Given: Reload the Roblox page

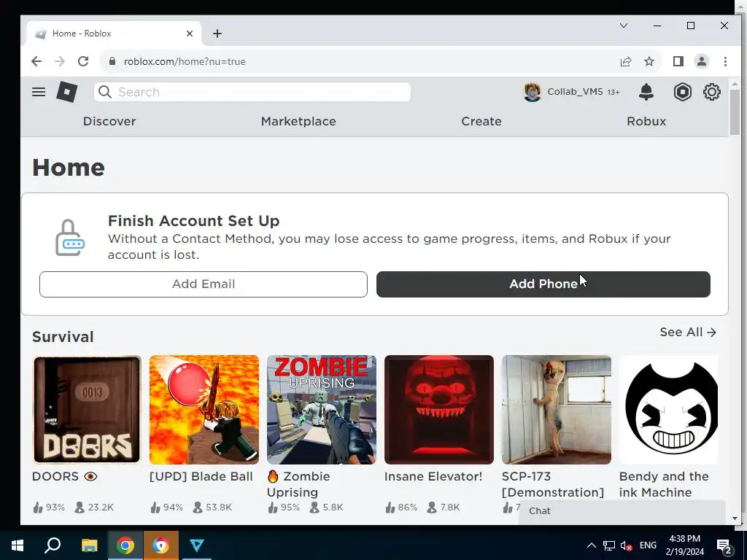Looking at the screenshot, I should (83, 61).
